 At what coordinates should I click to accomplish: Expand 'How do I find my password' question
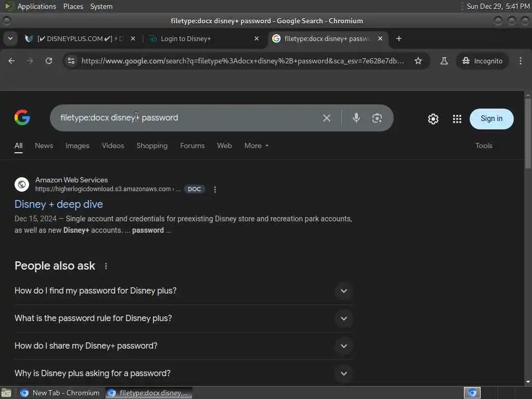coord(183,291)
